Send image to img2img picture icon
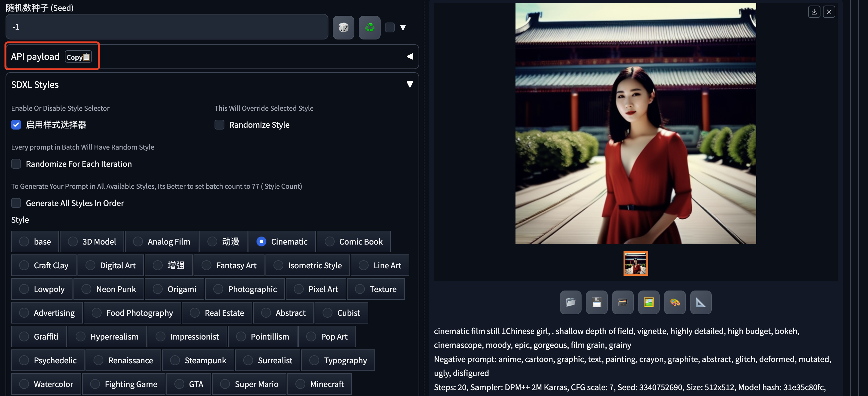The height and width of the screenshot is (396, 868). point(648,302)
